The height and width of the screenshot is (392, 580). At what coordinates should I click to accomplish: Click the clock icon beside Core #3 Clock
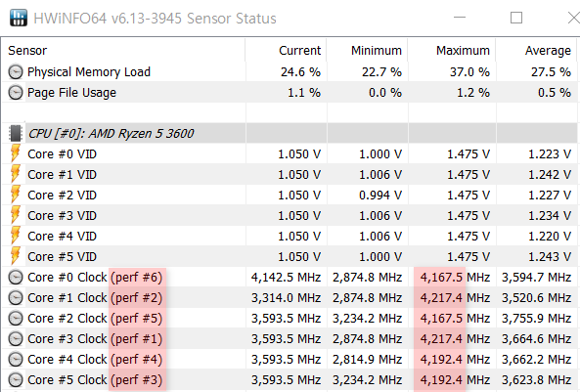16,339
